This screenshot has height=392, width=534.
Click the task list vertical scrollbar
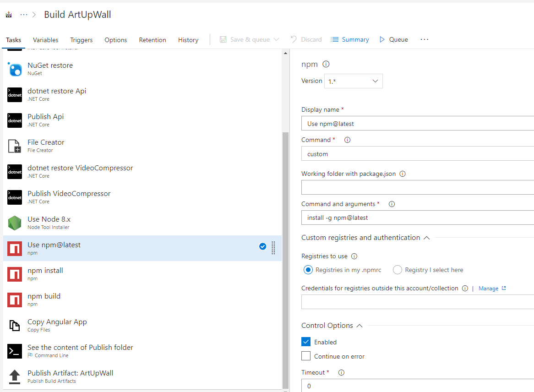(286, 256)
